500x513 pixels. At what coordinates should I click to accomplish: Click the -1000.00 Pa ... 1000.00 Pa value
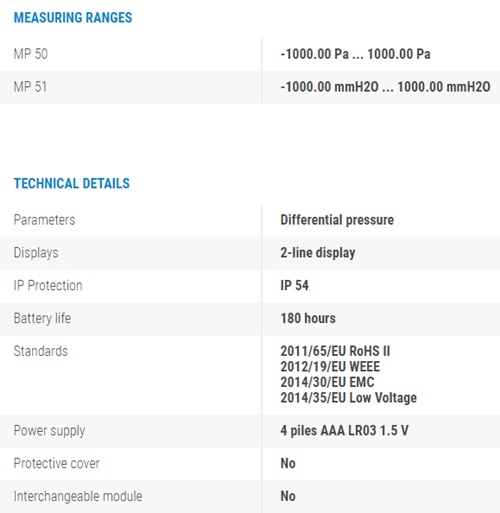(x=355, y=54)
